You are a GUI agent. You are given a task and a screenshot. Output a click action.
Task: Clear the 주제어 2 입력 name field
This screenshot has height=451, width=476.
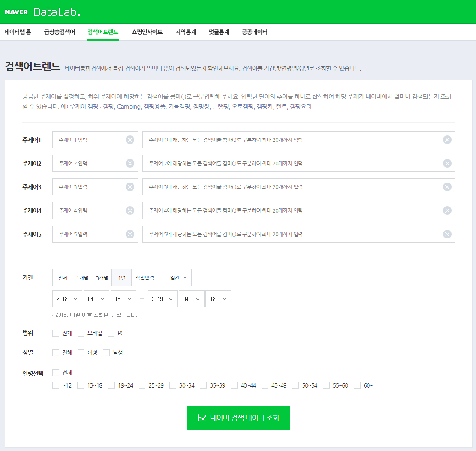point(130,164)
